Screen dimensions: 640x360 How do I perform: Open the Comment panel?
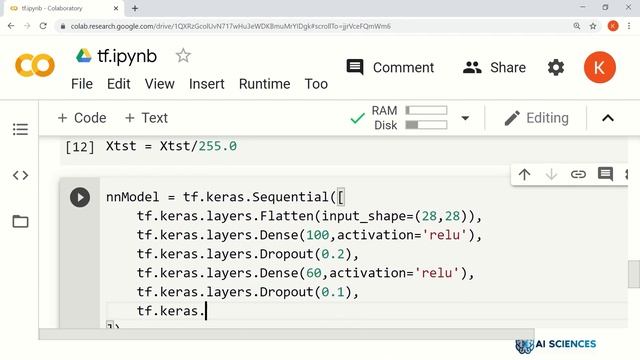pyautogui.click(x=390, y=67)
